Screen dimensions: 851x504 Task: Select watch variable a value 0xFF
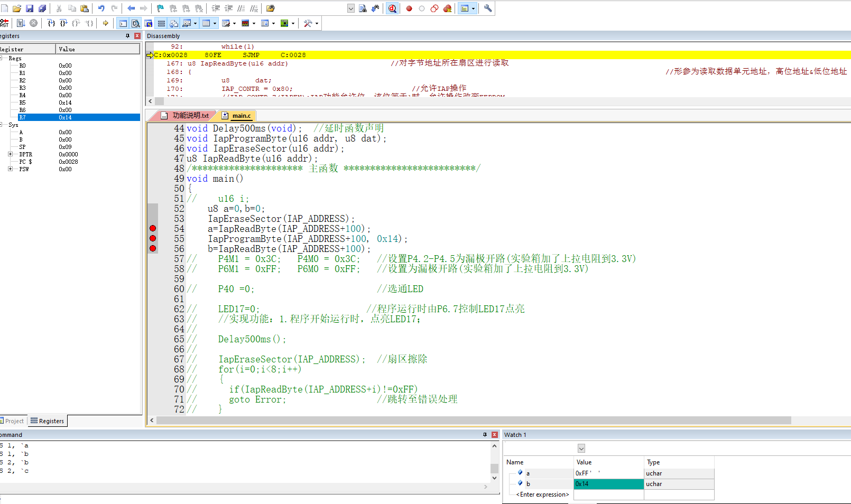coord(609,473)
